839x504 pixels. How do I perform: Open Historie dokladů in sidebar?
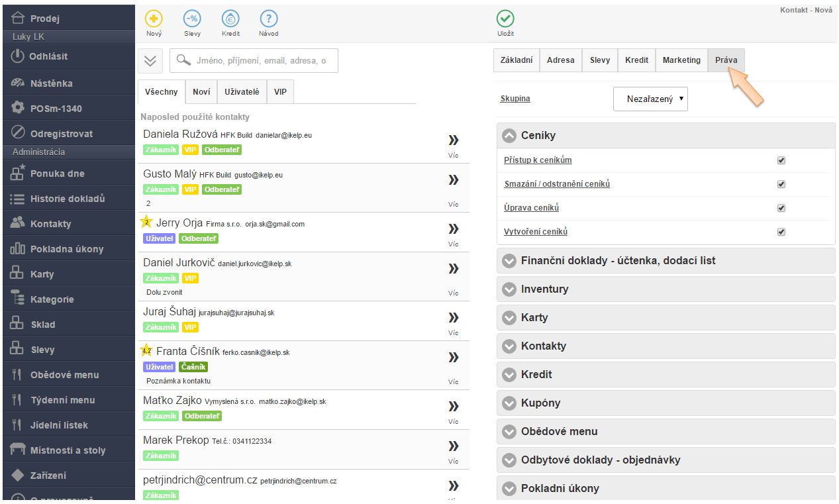(67, 199)
